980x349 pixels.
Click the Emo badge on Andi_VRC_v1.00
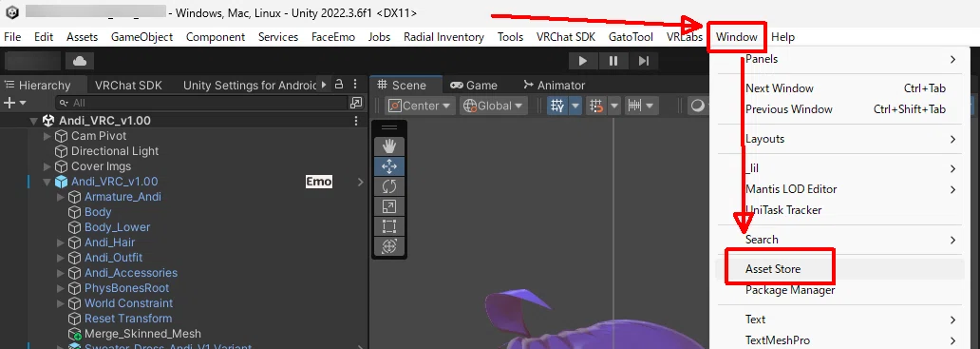pyautogui.click(x=319, y=182)
